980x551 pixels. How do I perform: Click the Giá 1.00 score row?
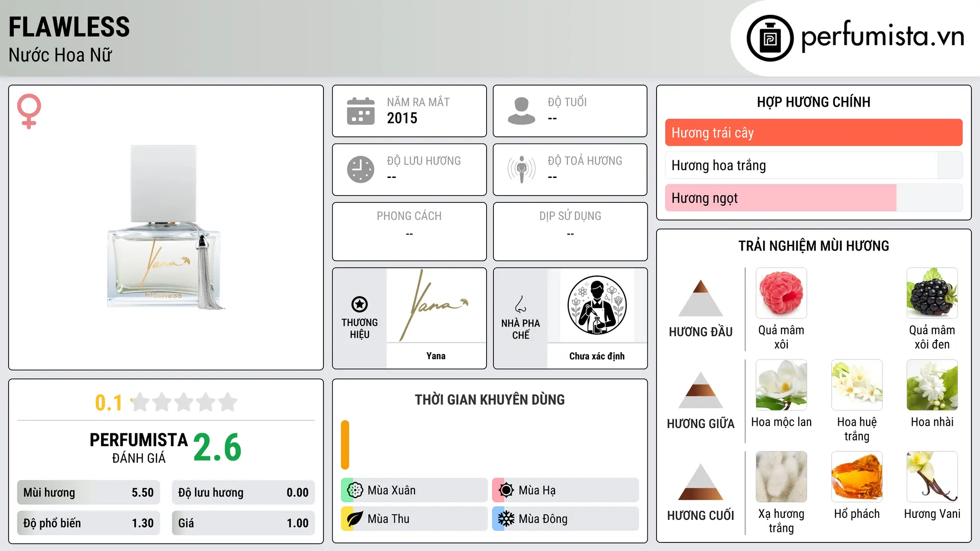tap(244, 523)
